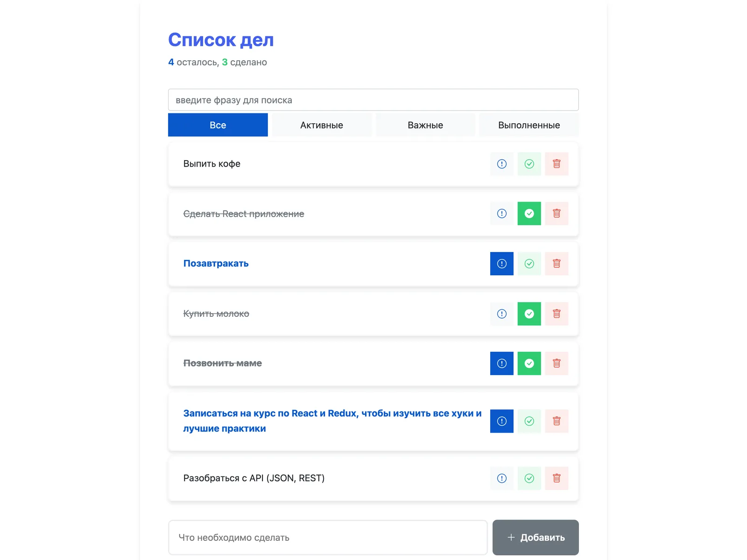747x560 pixels.
Task: Uncheck done on 'Купить молоко'
Action: click(529, 314)
